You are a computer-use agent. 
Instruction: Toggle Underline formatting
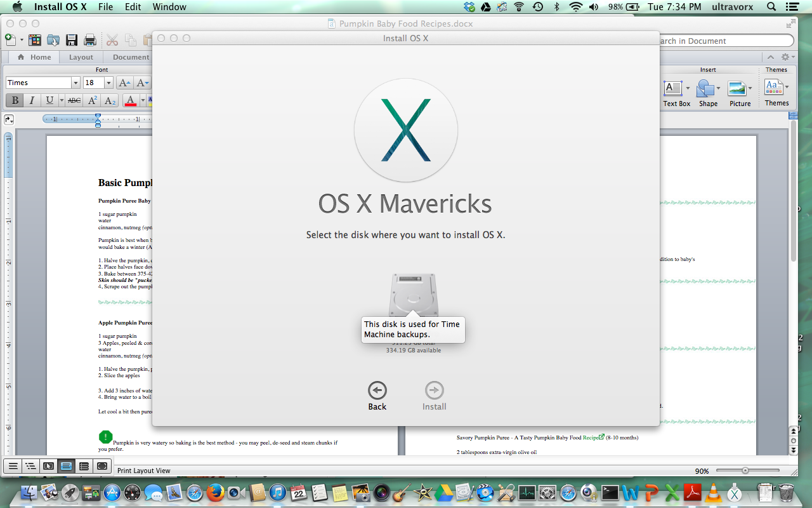pos(49,100)
